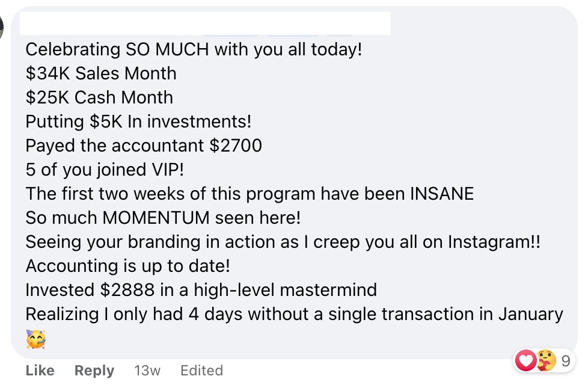Click the "Invested $2888" mastermind line
588x385 pixels.
click(x=201, y=290)
